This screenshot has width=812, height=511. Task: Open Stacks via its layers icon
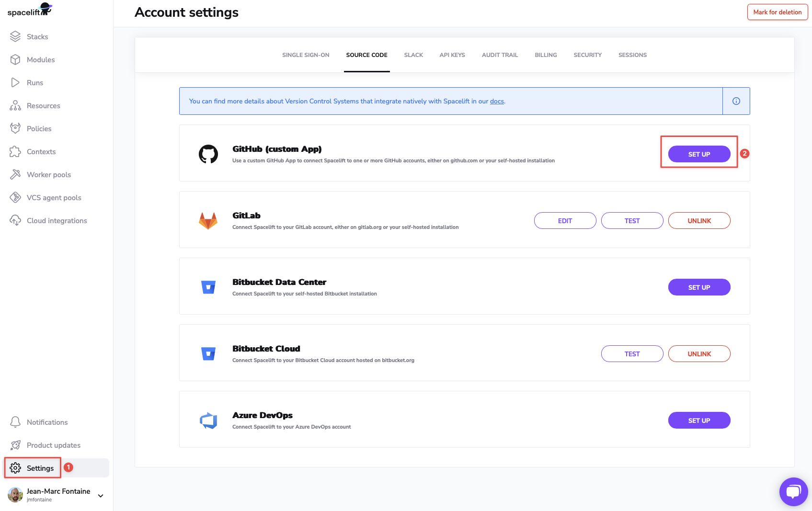pyautogui.click(x=15, y=36)
